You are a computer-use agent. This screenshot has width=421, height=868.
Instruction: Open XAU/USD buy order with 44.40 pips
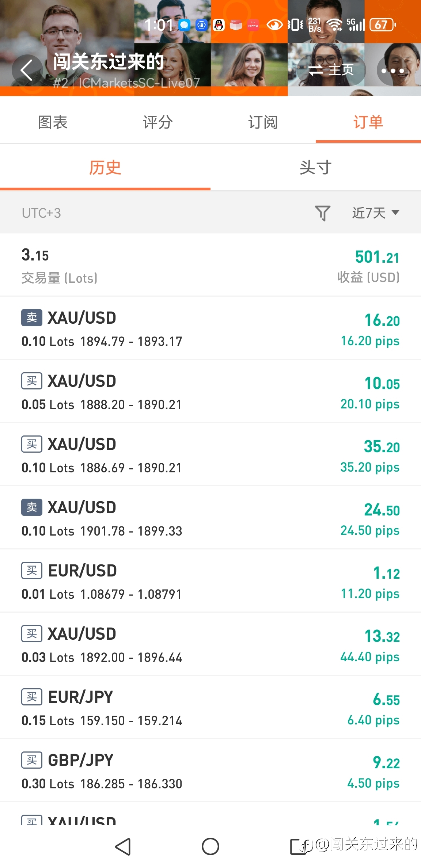[210, 644]
